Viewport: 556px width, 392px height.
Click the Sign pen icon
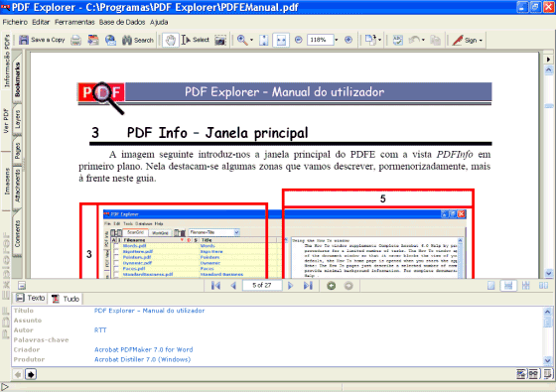pos(458,40)
